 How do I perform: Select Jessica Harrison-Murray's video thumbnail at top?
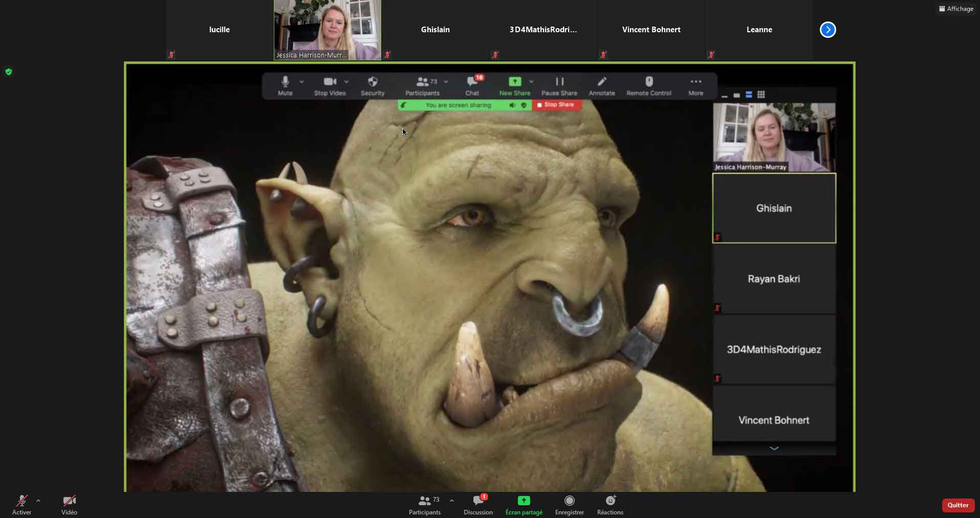(328, 30)
